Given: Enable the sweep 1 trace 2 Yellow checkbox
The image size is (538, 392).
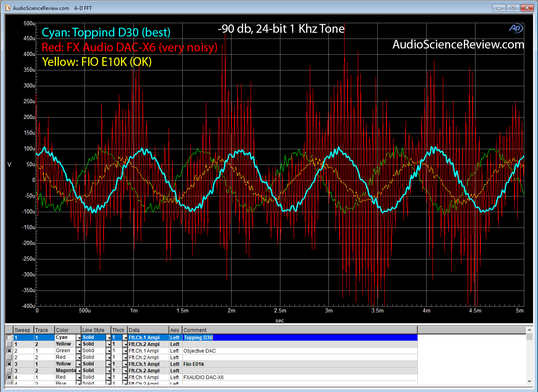Looking at the screenshot, I should pyautogui.click(x=9, y=344).
